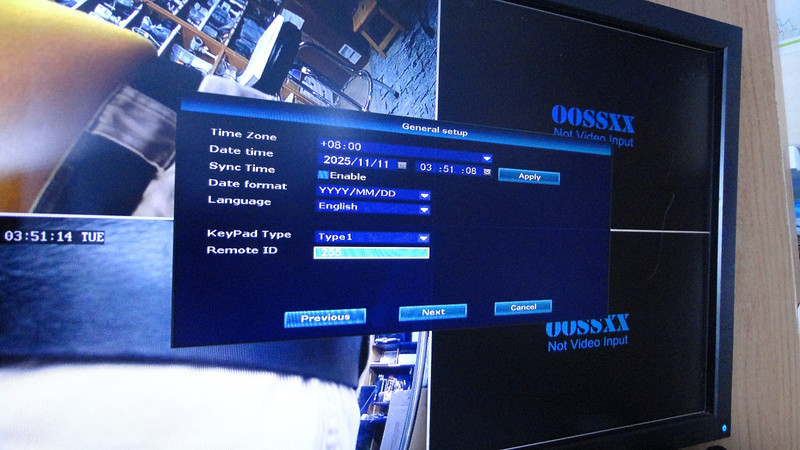Cancel the General setup dialog
800x450 pixels.
click(523, 307)
